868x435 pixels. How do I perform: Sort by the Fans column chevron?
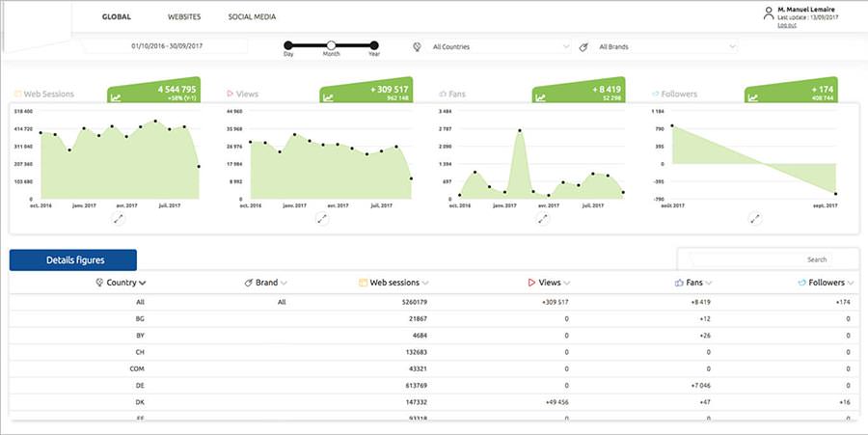point(709,283)
